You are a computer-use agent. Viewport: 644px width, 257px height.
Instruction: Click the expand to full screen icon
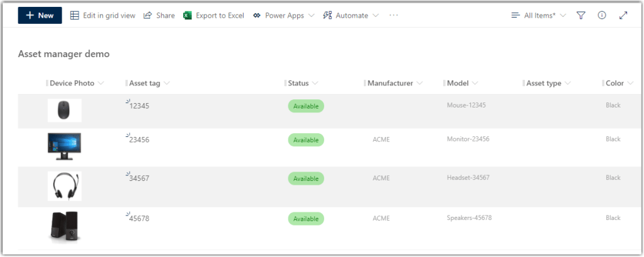point(623,15)
